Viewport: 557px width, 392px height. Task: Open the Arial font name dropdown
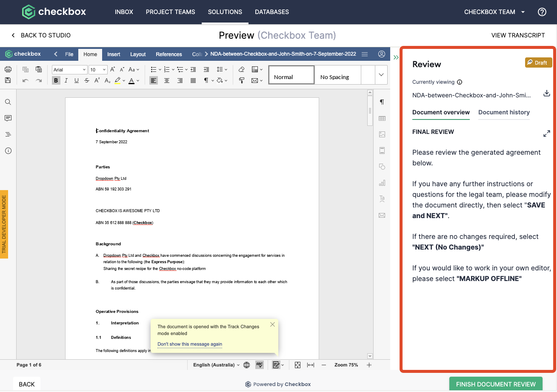[x=83, y=69]
